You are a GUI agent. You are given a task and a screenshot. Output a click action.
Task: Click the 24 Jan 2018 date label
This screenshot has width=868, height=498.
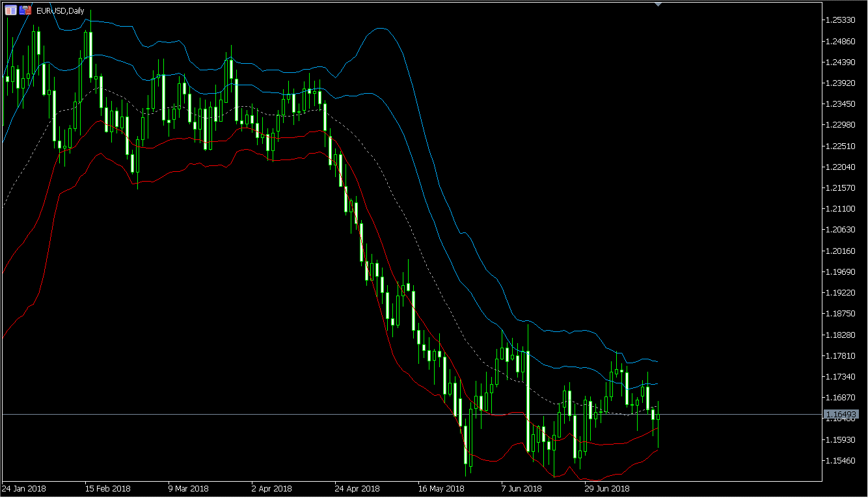click(24, 488)
